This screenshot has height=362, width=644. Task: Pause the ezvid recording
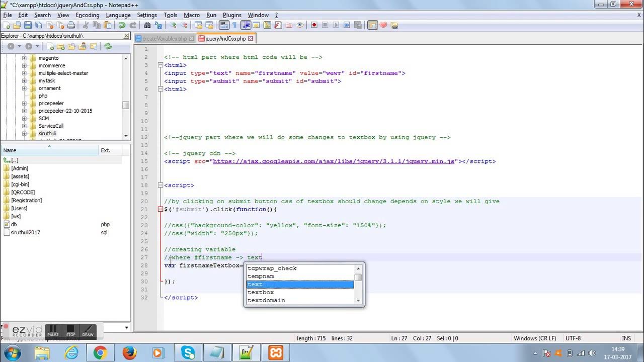(x=53, y=331)
